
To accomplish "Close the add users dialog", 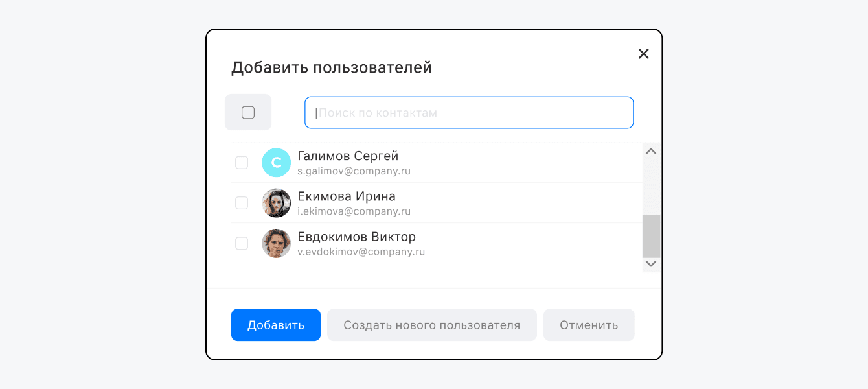I will click(x=643, y=54).
